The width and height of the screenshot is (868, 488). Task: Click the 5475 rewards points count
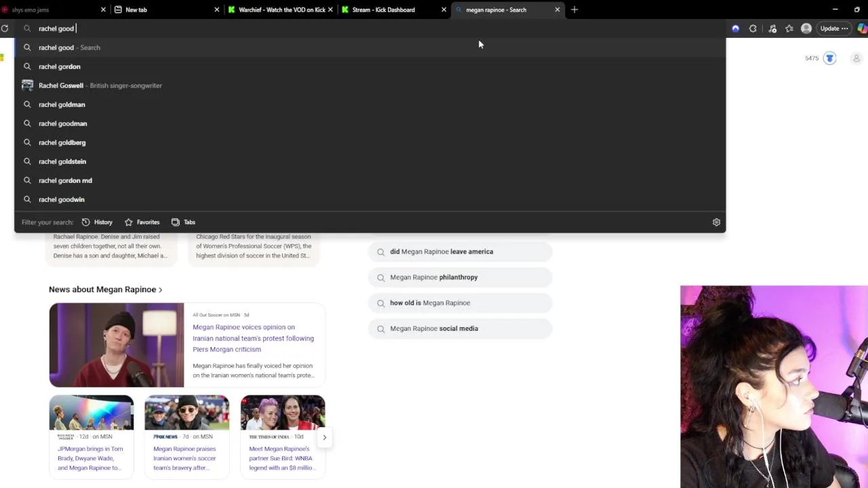click(x=812, y=58)
